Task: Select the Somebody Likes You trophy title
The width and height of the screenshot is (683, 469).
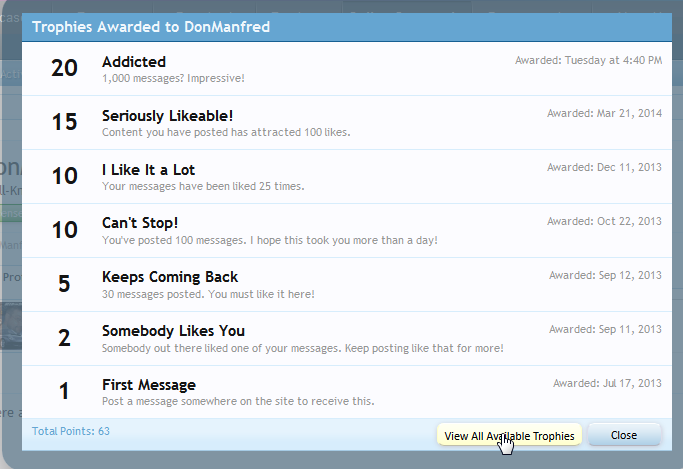Action: [173, 330]
